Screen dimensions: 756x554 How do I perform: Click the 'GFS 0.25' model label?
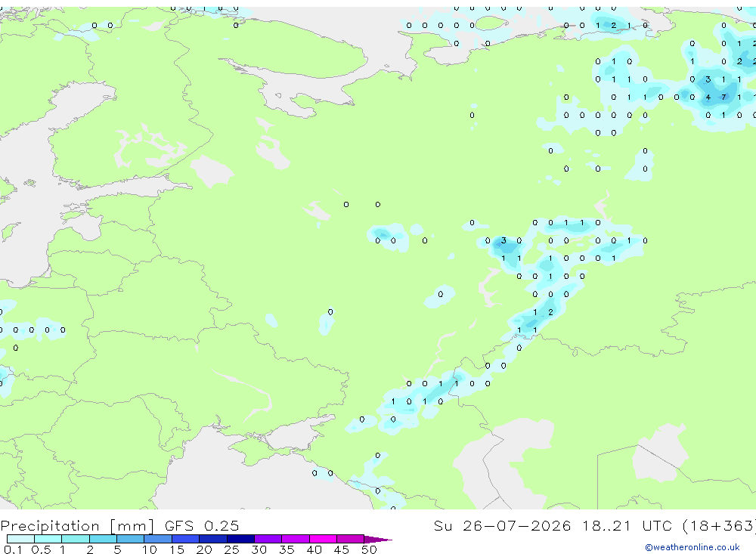(202, 525)
